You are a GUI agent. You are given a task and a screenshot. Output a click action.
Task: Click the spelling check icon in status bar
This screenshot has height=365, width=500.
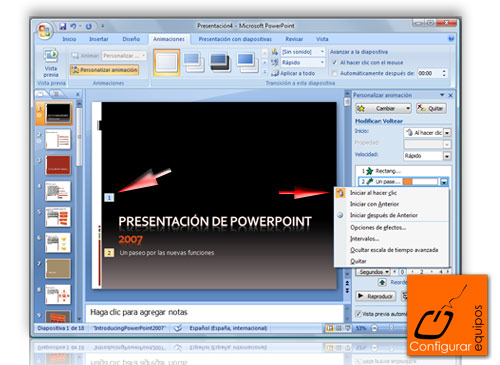click(178, 328)
